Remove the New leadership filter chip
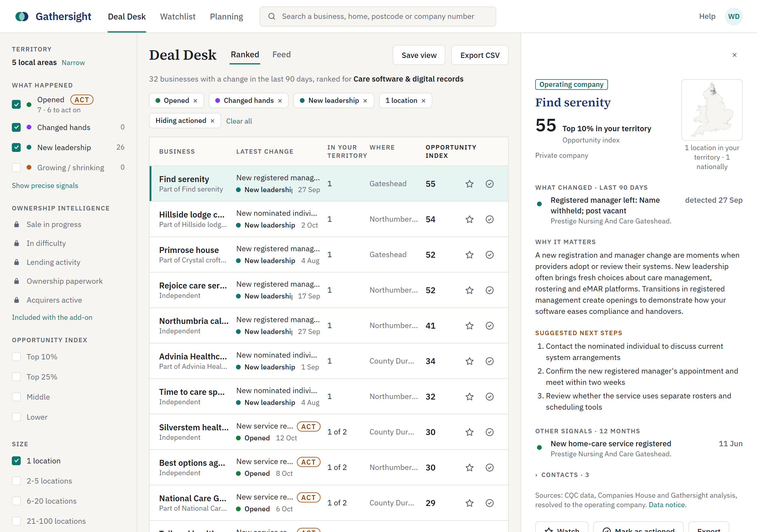This screenshot has width=757, height=532. click(365, 101)
